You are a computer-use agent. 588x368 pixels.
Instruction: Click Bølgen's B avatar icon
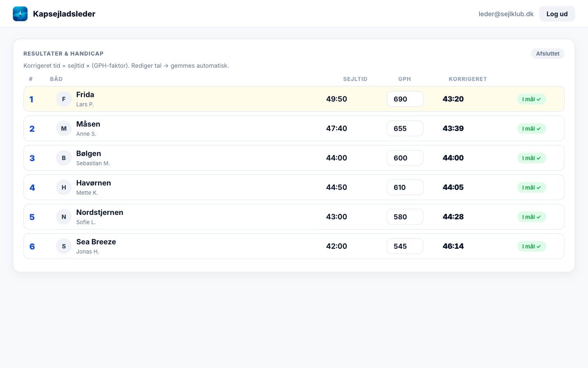point(64,158)
